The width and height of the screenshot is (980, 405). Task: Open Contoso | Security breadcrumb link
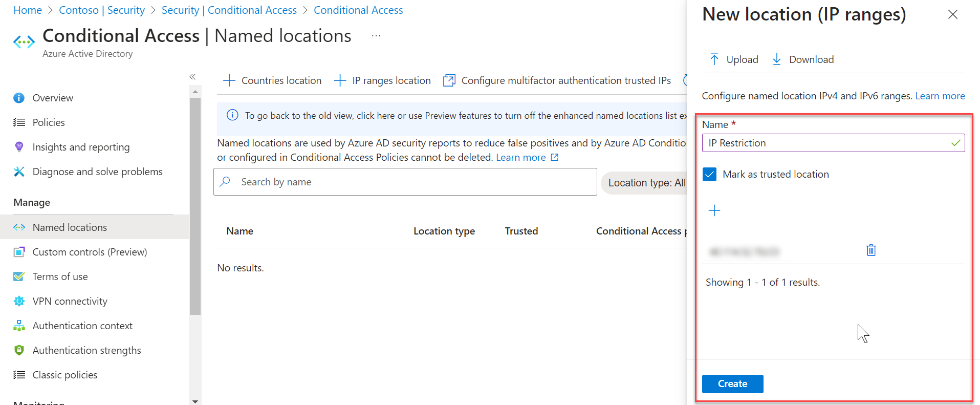pos(102,10)
